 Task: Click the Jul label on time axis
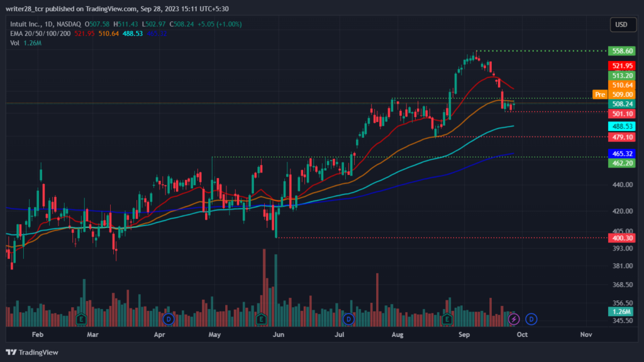coord(339,334)
